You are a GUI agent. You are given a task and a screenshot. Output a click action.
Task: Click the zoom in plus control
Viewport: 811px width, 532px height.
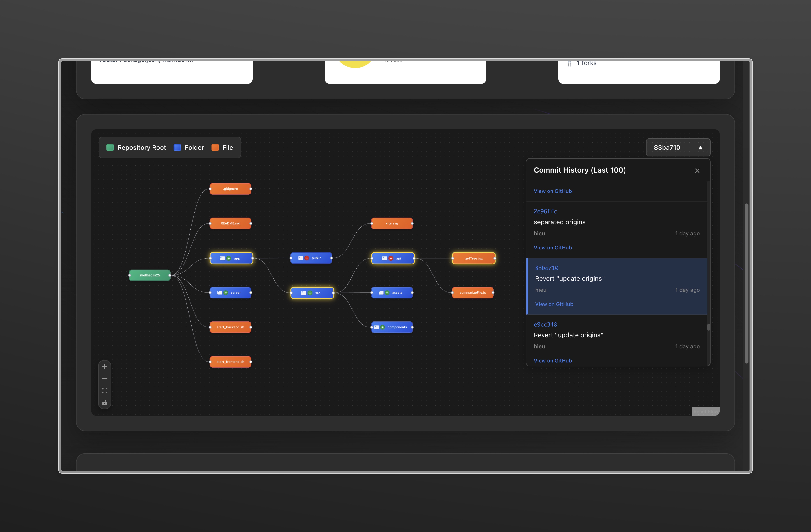point(105,367)
